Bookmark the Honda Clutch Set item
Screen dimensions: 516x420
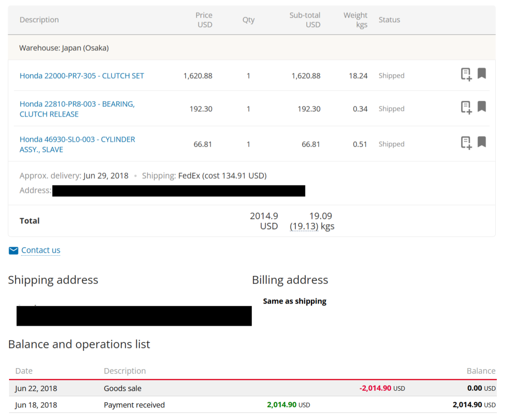(x=482, y=74)
